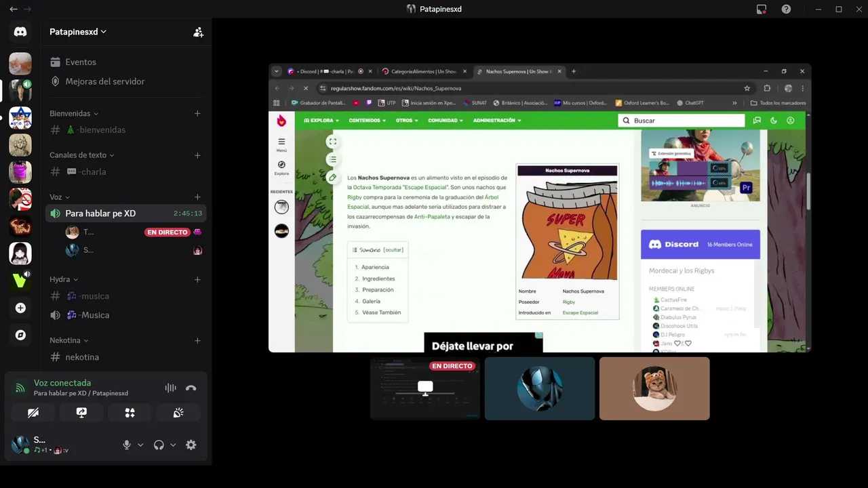868x488 pixels.
Task: Open the COMUNIDAD dropdown on Fandom
Action: point(446,120)
